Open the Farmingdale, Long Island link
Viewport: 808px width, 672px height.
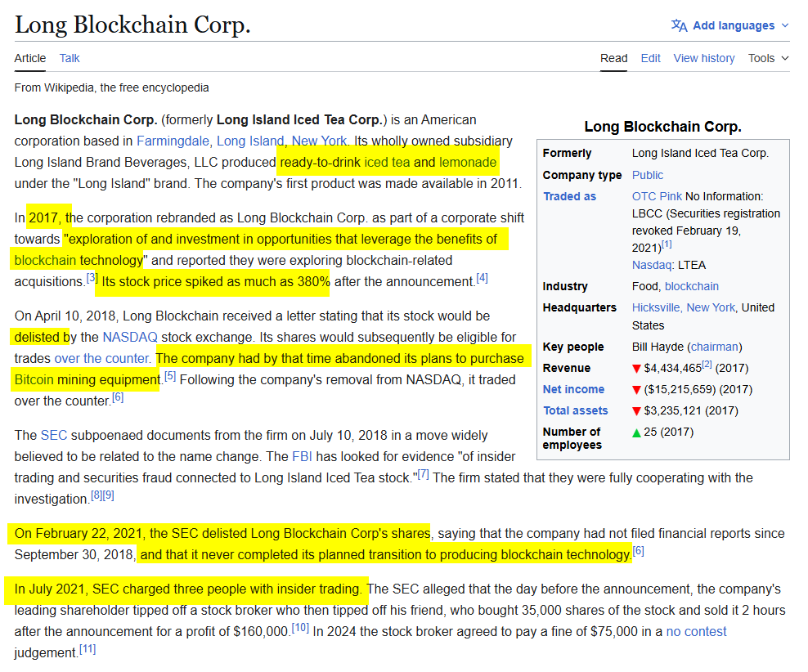click(210, 141)
